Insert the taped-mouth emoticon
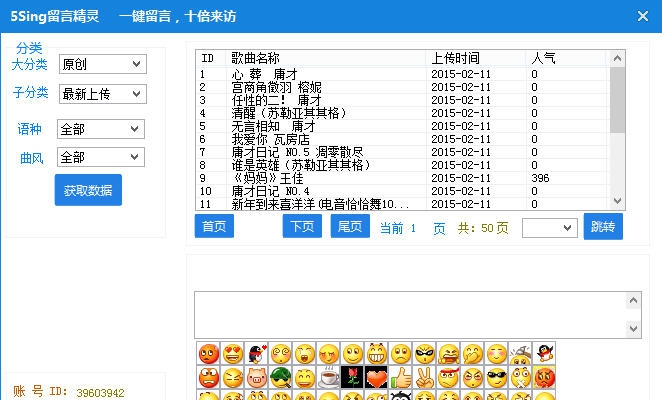 (x=521, y=378)
